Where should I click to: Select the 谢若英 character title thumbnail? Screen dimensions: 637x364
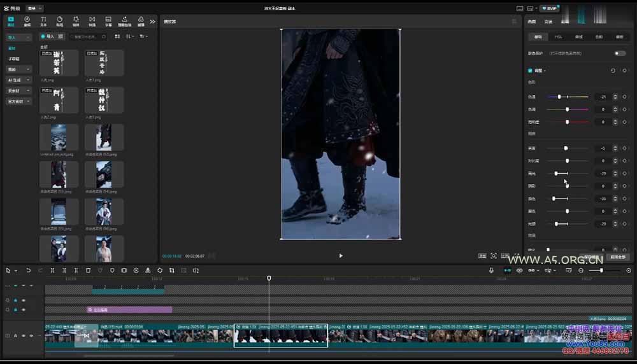click(x=59, y=63)
